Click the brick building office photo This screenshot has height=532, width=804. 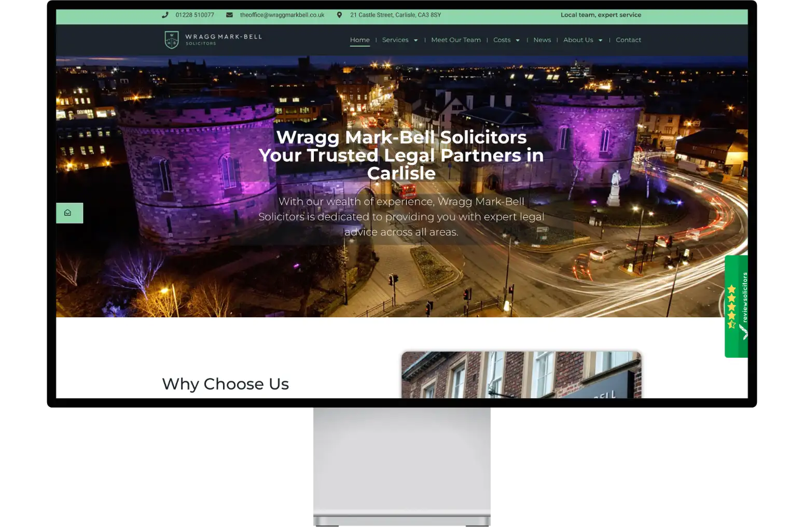(521, 375)
